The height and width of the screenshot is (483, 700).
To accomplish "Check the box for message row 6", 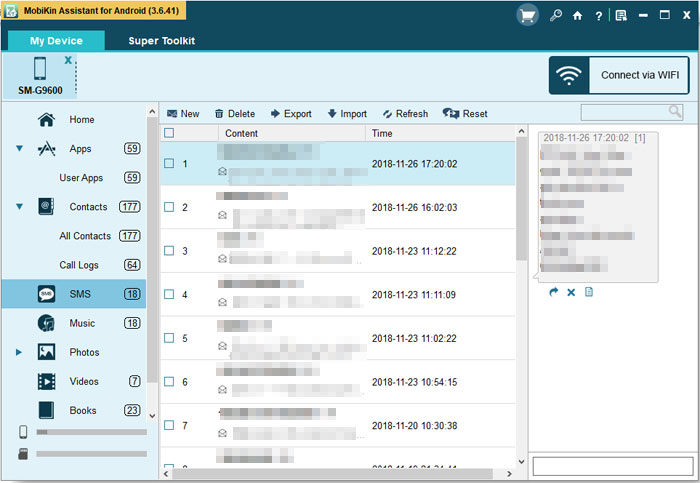I will (x=169, y=382).
